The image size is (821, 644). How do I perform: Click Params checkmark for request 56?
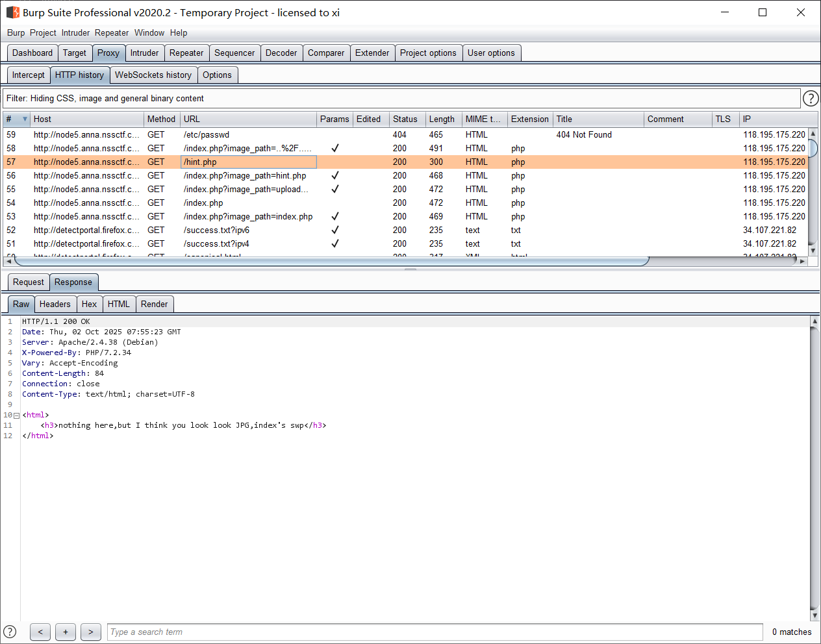(335, 176)
